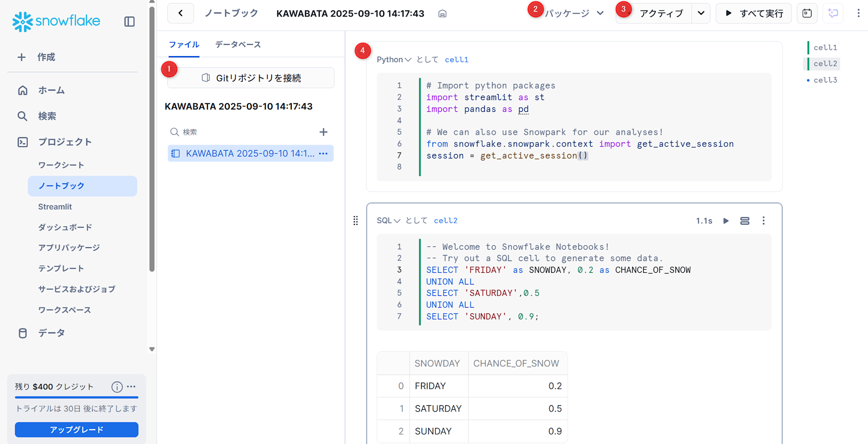Add a new file with plus icon

pyautogui.click(x=323, y=132)
